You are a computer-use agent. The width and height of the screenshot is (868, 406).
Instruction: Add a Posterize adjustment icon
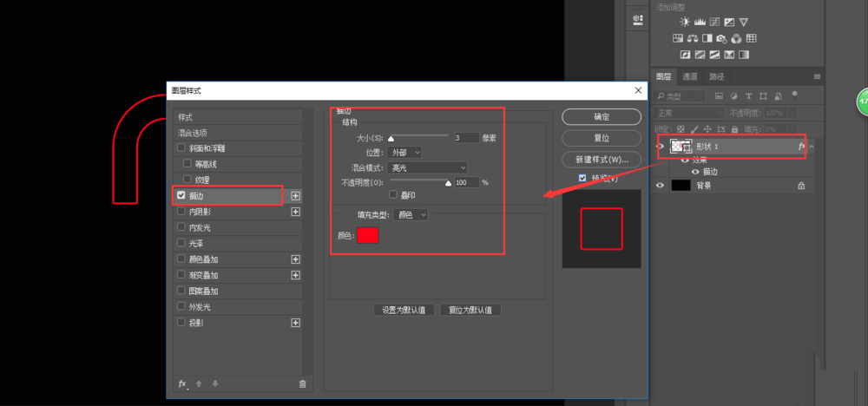click(700, 54)
